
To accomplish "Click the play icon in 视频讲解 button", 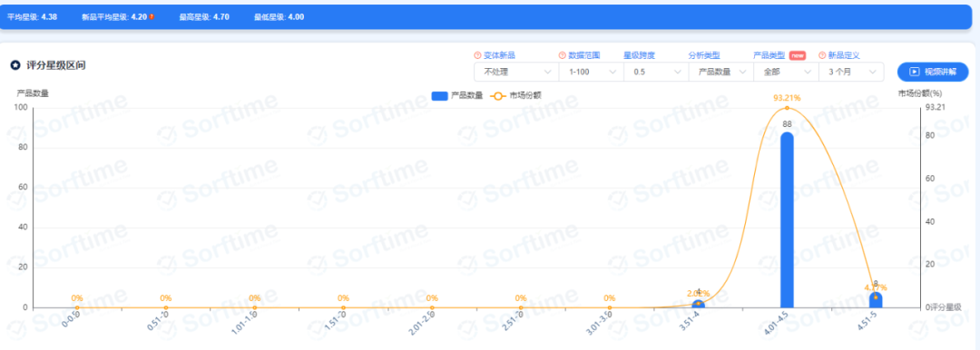I will tap(914, 72).
